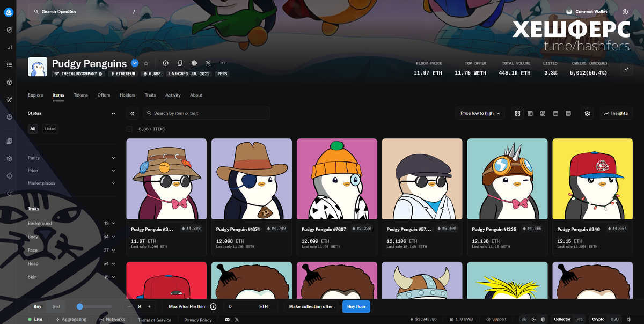The image size is (644, 324).
Task: Expand the Rarity filter
Action: (x=72, y=158)
